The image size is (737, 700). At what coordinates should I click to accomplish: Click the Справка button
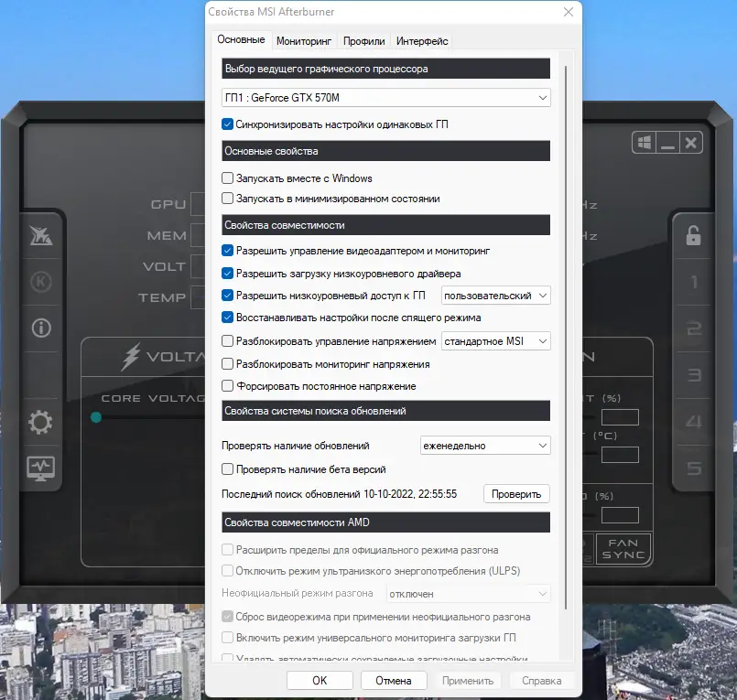541,680
